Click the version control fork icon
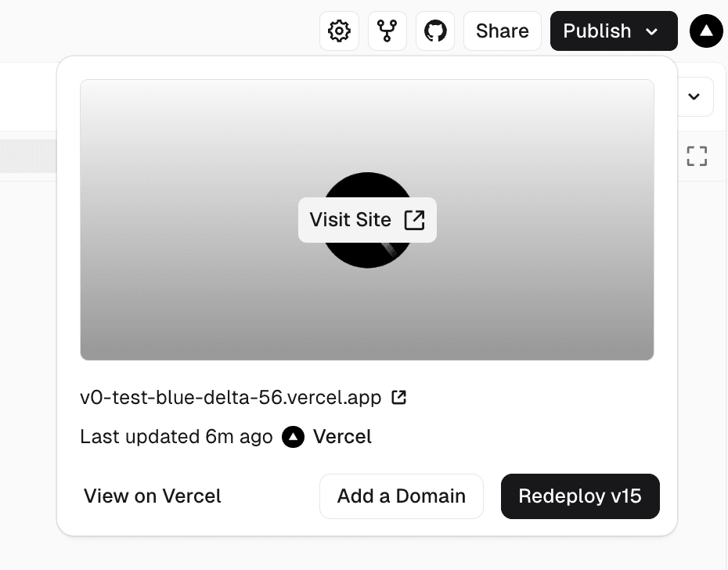The image size is (728, 570). coord(387,31)
